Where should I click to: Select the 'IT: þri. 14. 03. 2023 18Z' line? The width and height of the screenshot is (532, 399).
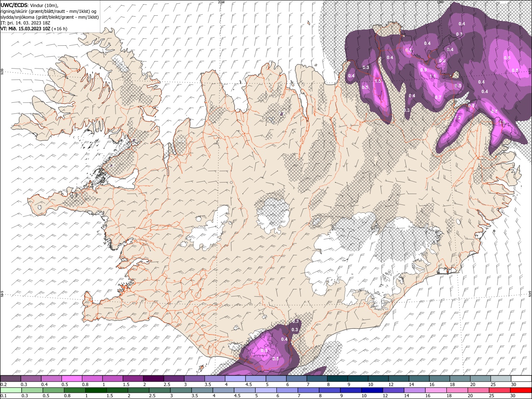[25, 22]
